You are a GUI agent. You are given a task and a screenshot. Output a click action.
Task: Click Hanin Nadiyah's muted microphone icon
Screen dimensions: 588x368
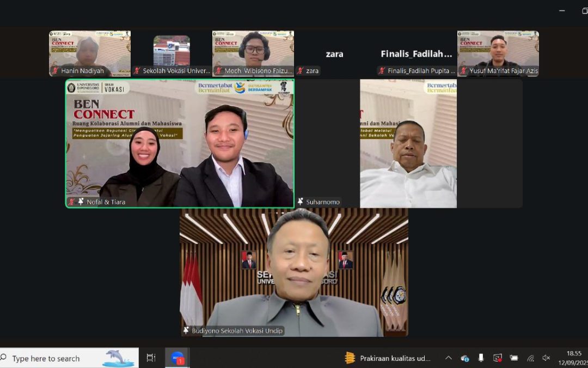55,70
